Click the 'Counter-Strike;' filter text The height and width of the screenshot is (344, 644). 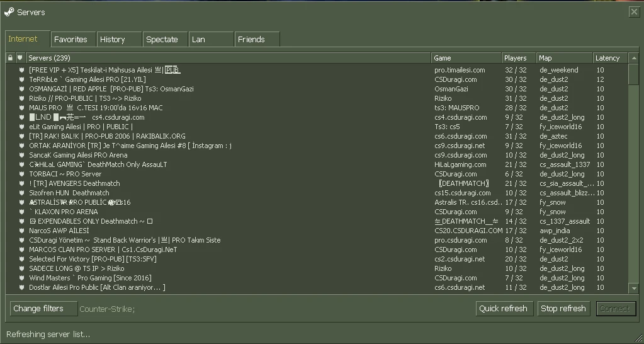click(107, 309)
